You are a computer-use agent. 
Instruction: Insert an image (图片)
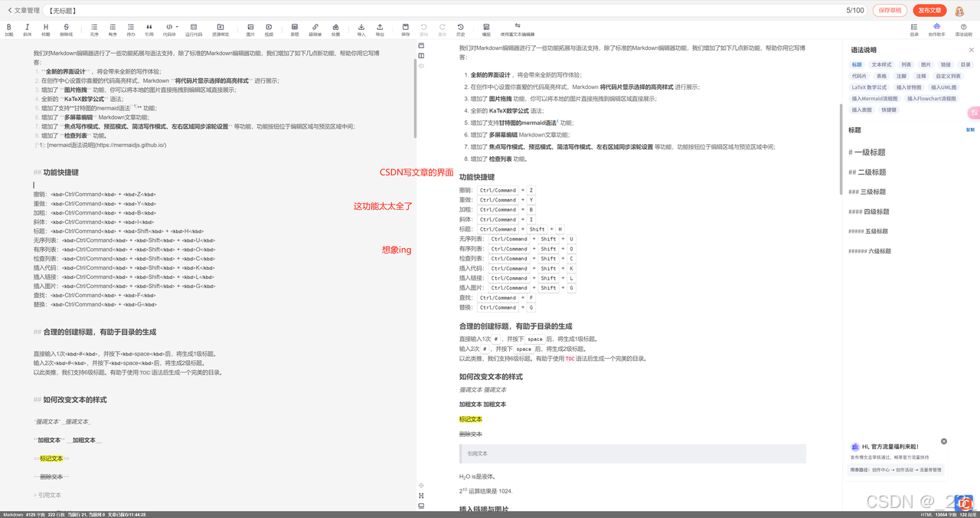(250, 30)
